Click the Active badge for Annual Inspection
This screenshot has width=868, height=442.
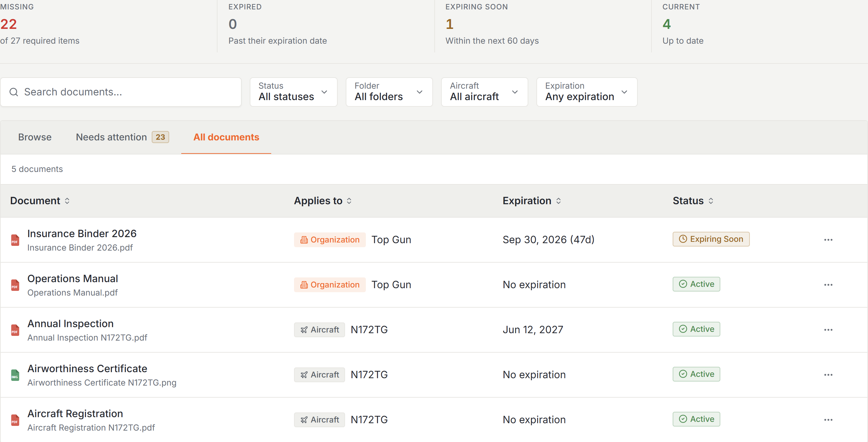click(696, 329)
